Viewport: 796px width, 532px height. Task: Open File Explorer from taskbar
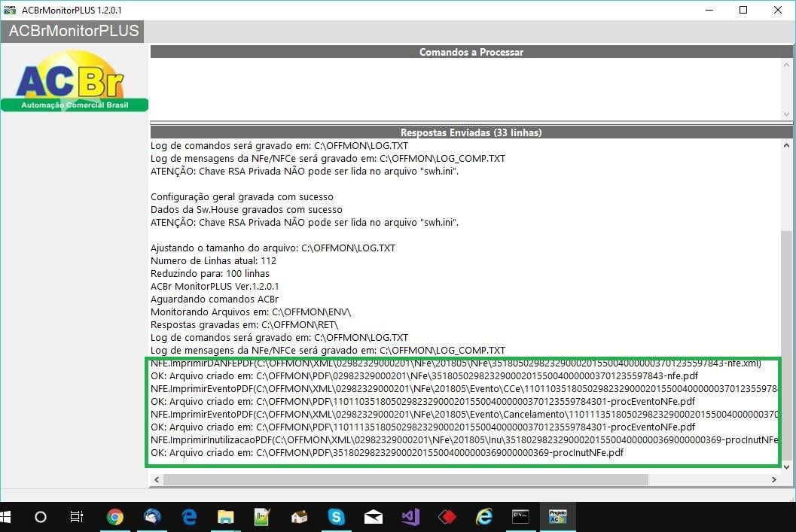click(225, 517)
